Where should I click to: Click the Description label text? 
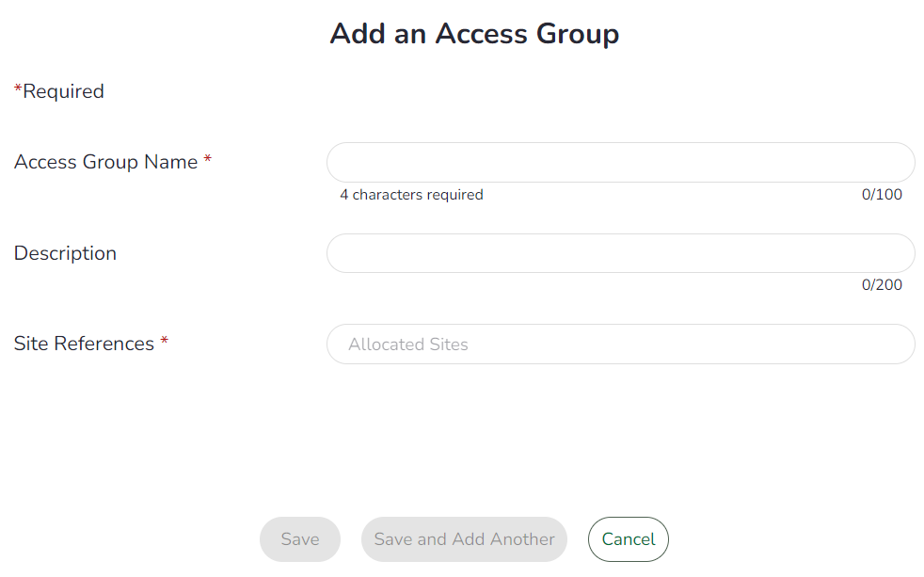(66, 253)
